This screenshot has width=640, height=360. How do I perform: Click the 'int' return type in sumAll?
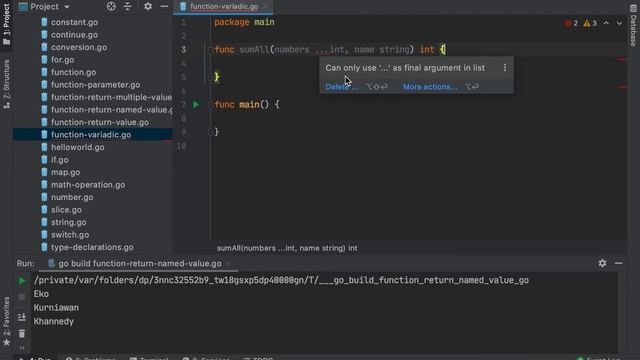click(427, 50)
